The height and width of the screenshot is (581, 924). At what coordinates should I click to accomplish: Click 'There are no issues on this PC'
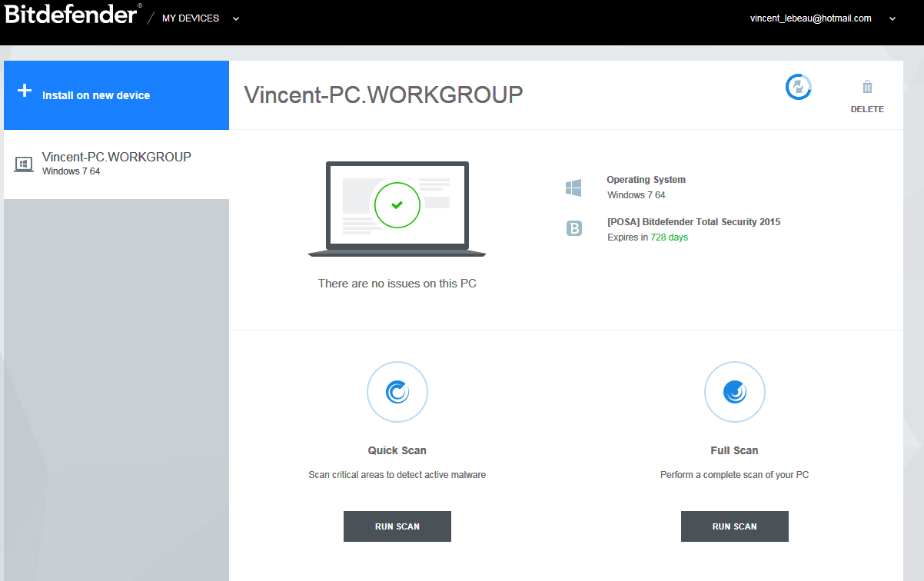(x=397, y=284)
